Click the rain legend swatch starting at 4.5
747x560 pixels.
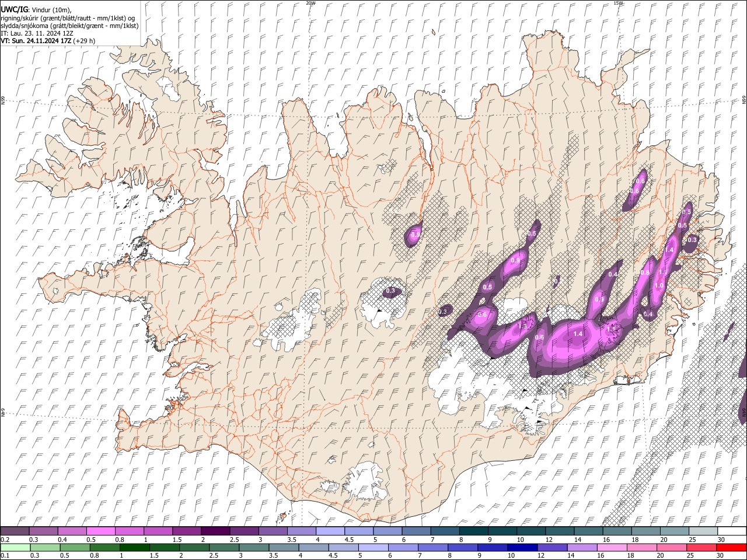click(x=343, y=547)
